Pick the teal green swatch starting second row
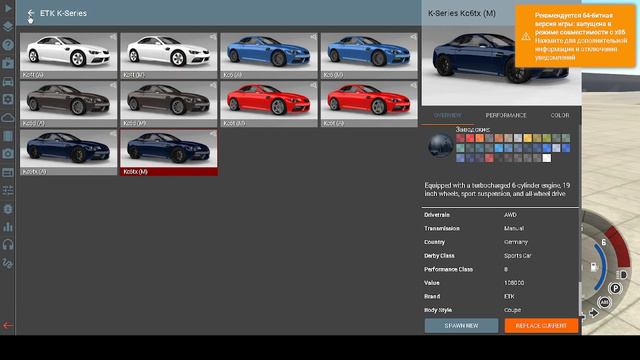This screenshot has height=360, width=640. point(460,148)
